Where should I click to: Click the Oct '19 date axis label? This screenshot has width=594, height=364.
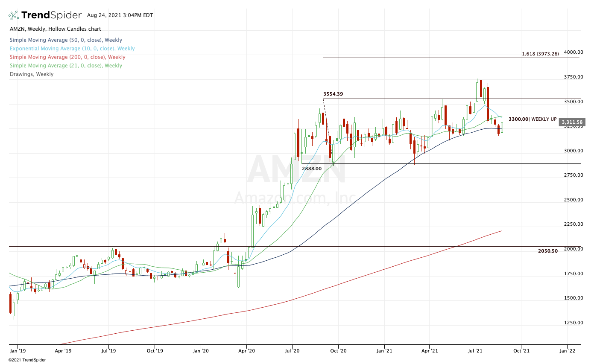(x=155, y=351)
